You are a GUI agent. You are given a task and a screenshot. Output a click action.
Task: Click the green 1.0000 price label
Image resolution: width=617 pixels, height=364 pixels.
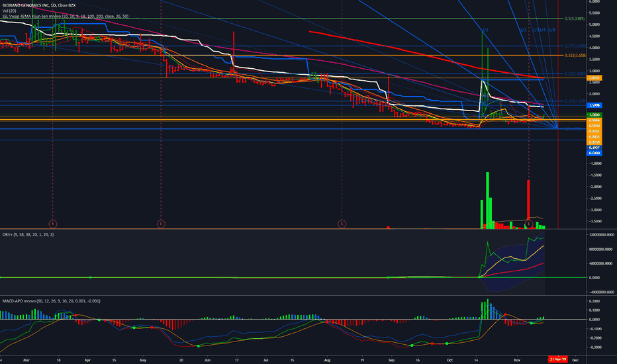pyautogui.click(x=594, y=115)
